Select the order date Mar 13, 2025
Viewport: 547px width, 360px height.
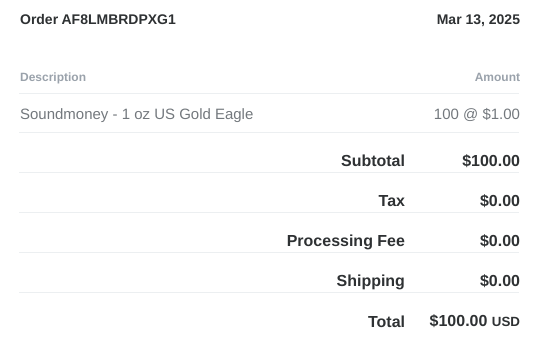click(x=478, y=20)
